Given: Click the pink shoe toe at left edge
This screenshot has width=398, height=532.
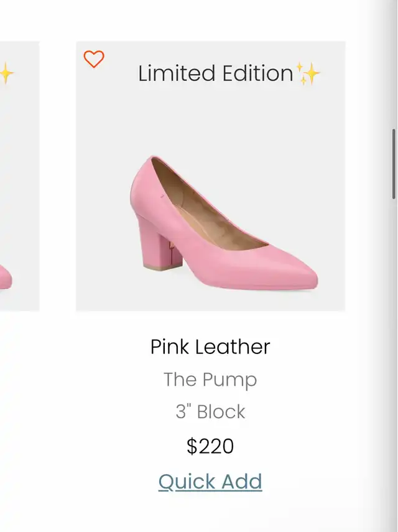Looking at the screenshot, I should coord(6,278).
